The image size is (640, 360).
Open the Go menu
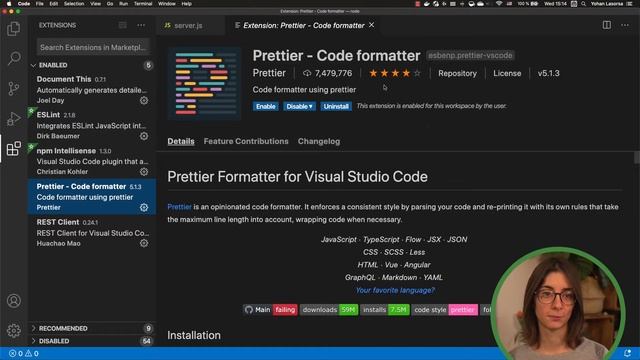coord(110,4)
